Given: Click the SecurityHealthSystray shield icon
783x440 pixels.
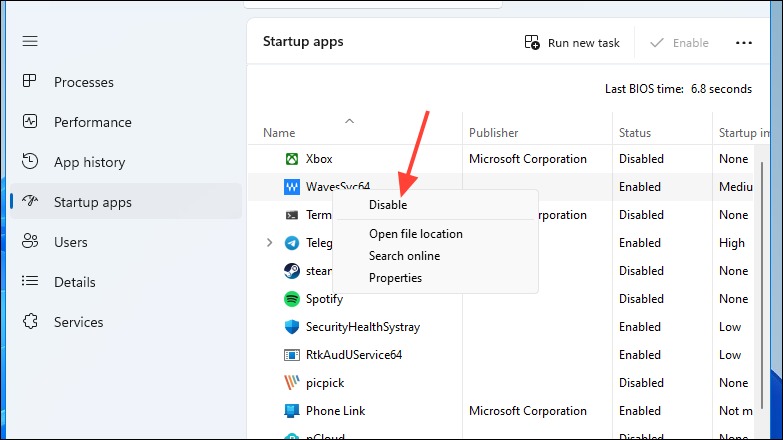Looking at the screenshot, I should [x=292, y=327].
